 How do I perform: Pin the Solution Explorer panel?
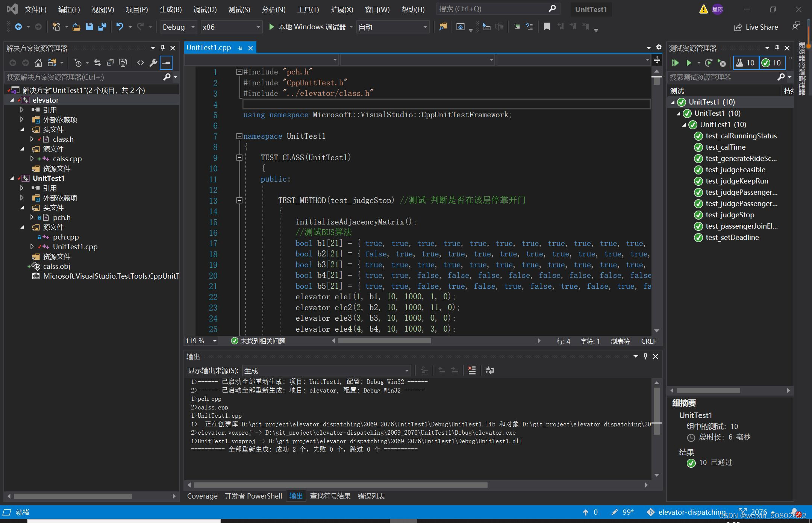(163, 48)
